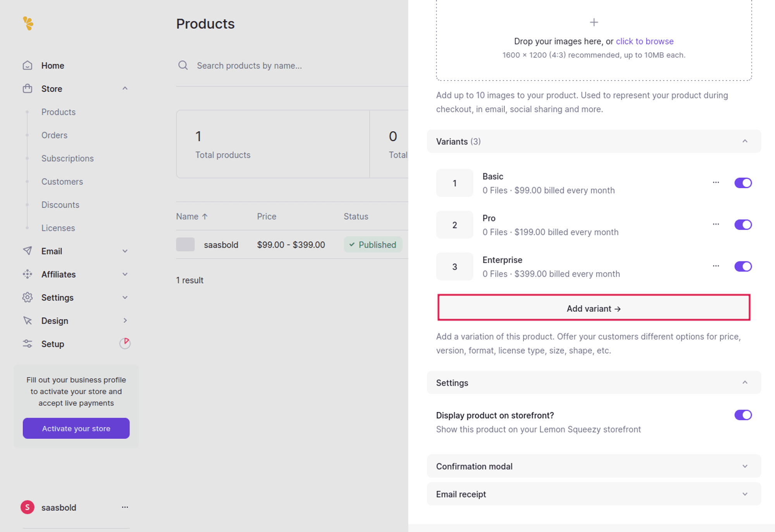The width and height of the screenshot is (775, 532).
Task: Click the Settings gear icon
Action: 28,297
